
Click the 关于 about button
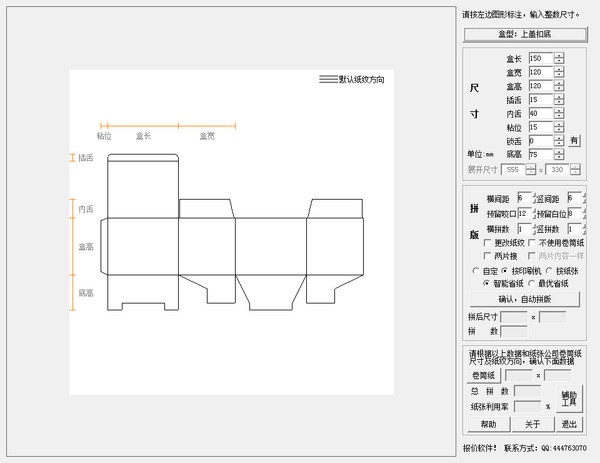point(532,424)
